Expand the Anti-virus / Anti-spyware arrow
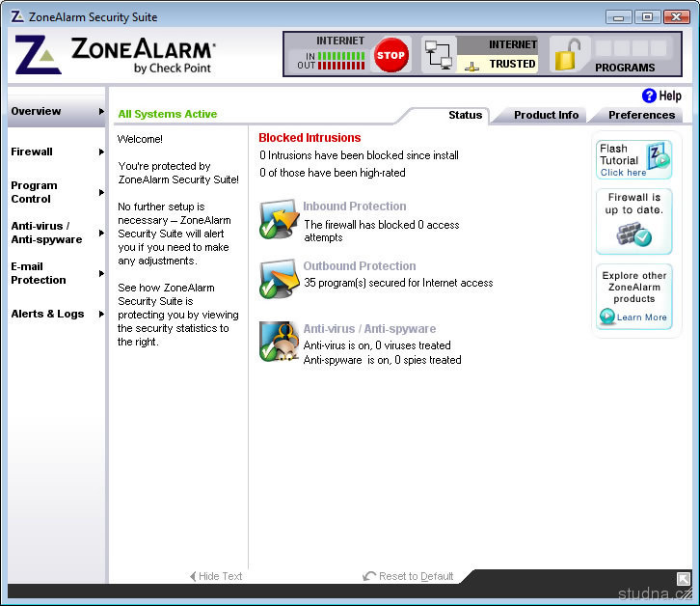700x606 pixels. coord(101,233)
